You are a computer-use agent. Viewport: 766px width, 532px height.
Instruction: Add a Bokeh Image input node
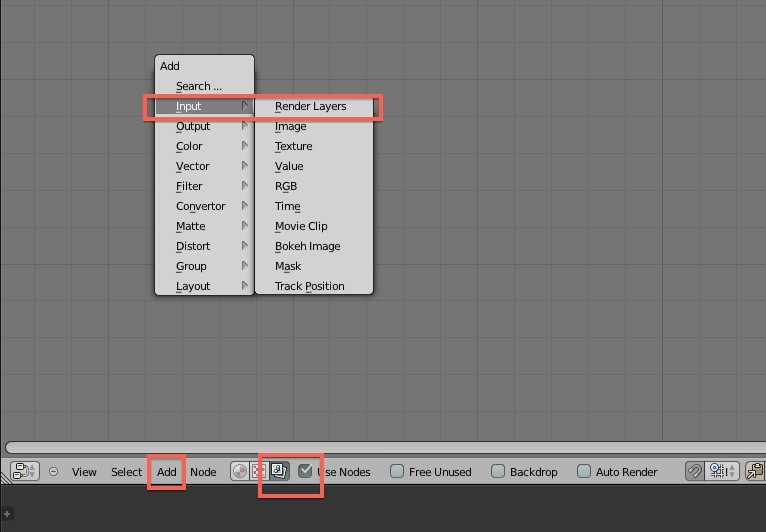pos(314,246)
